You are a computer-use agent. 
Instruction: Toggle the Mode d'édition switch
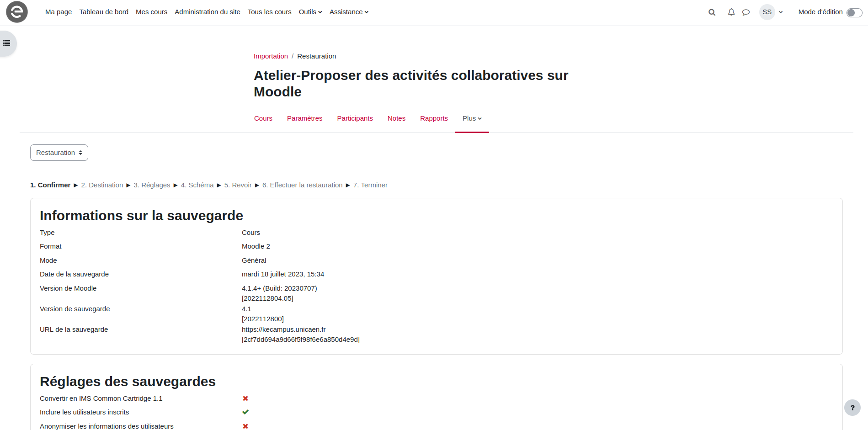(x=854, y=13)
